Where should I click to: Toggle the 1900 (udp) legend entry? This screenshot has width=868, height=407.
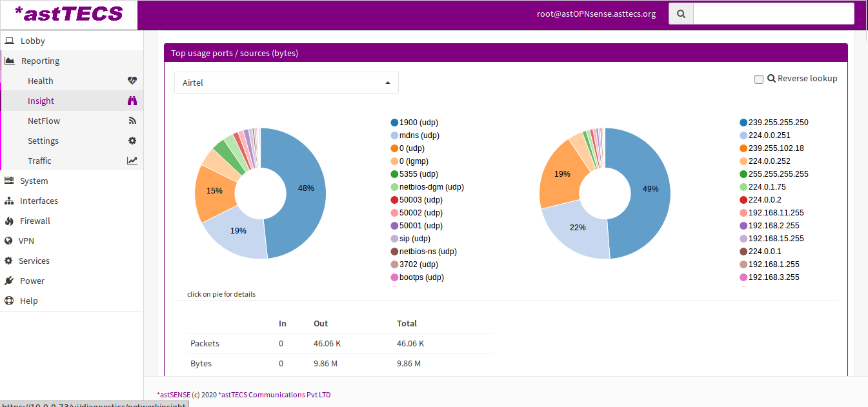pos(418,123)
